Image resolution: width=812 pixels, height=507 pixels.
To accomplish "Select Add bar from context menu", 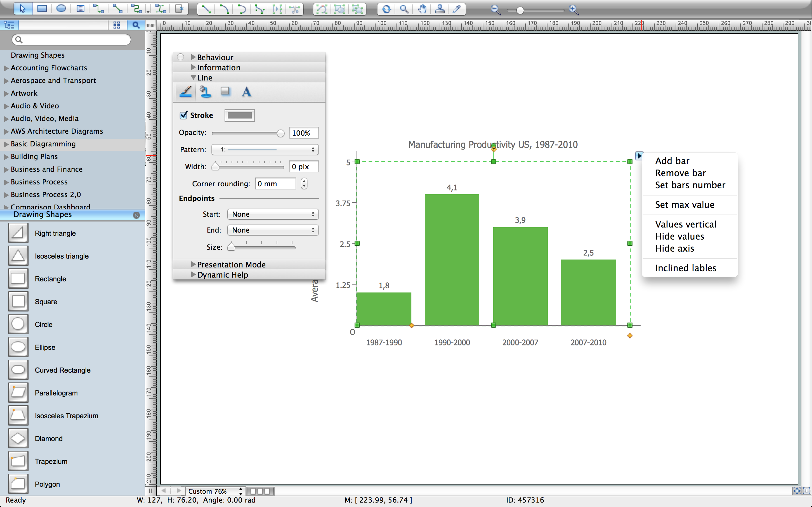I will tap(672, 160).
